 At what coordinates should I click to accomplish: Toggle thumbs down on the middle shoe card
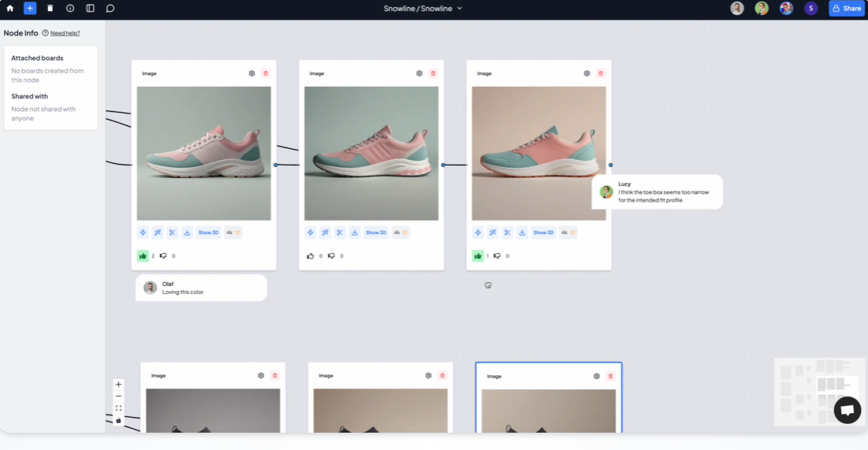pos(331,255)
